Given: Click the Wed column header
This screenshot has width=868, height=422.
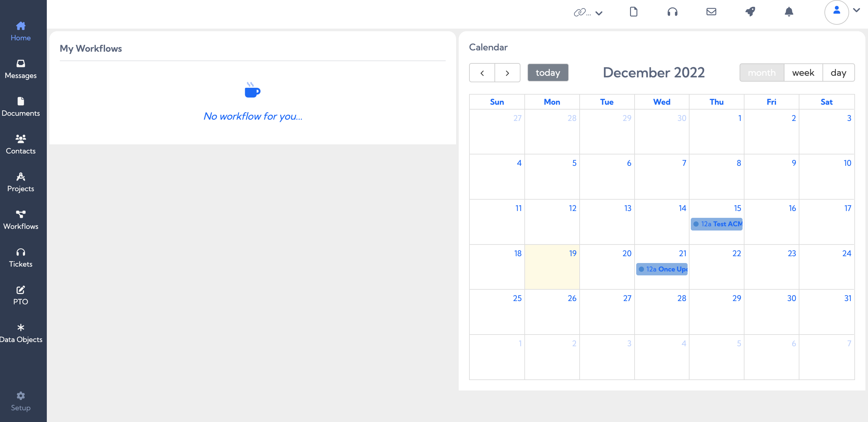Looking at the screenshot, I should click(x=662, y=102).
